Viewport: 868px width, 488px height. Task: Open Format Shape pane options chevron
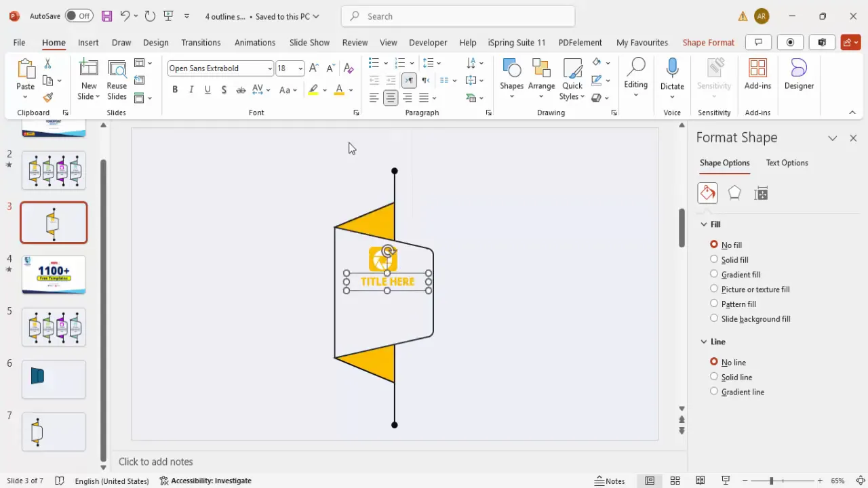click(832, 138)
